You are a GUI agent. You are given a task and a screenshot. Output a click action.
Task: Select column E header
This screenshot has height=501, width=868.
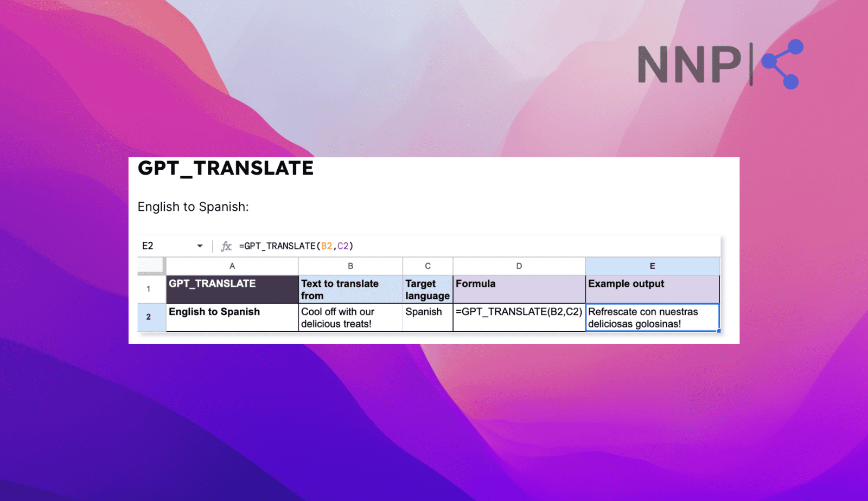pyautogui.click(x=653, y=266)
